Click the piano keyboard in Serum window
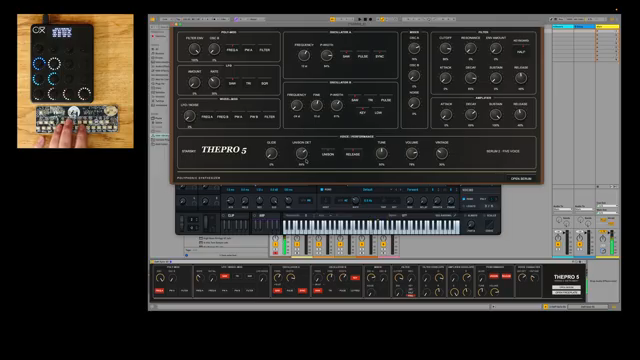The height and width of the screenshot is (360, 640). pos(371,227)
